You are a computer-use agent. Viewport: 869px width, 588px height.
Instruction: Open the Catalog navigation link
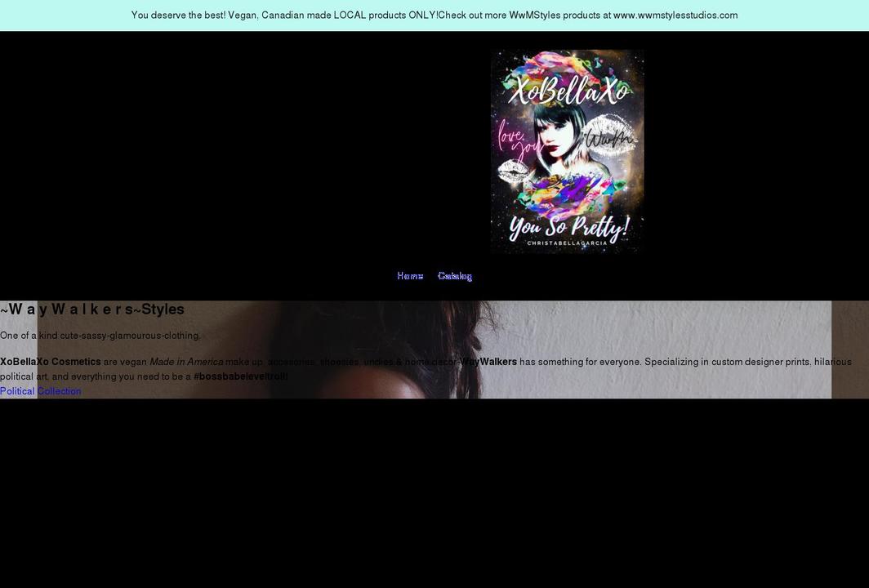pyautogui.click(x=454, y=276)
